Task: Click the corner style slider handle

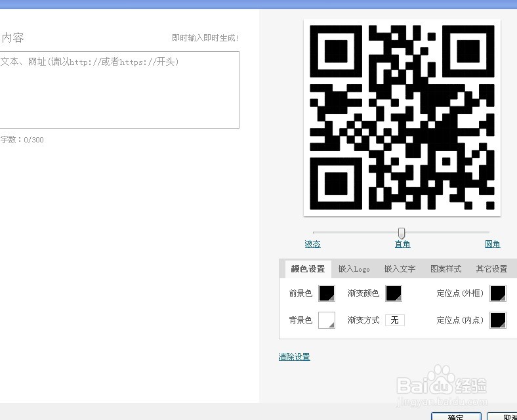Action: coord(402,233)
